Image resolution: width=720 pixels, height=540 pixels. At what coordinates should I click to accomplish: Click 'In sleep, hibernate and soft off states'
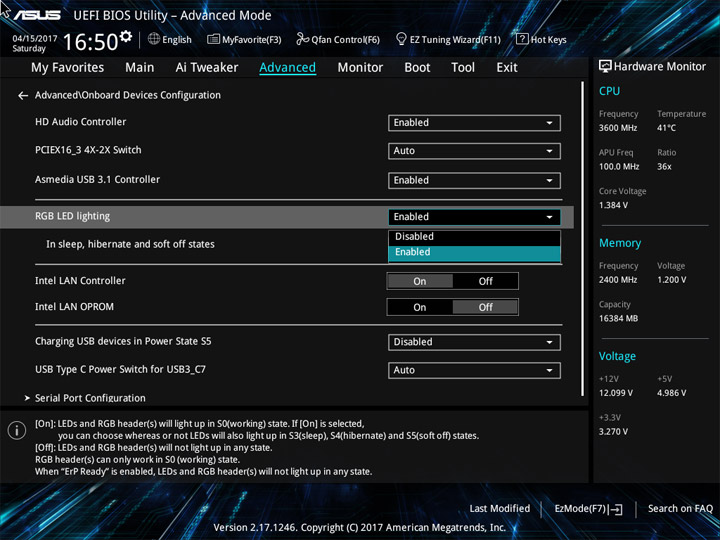pos(130,244)
